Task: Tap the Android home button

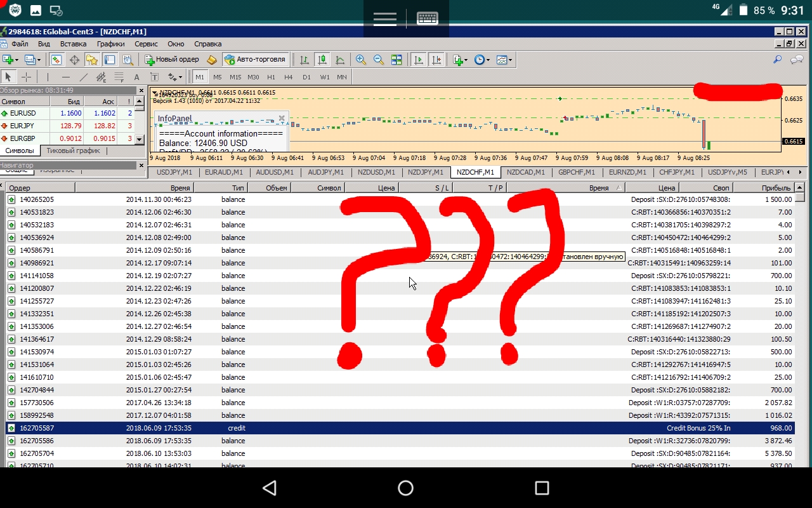Action: point(405,488)
